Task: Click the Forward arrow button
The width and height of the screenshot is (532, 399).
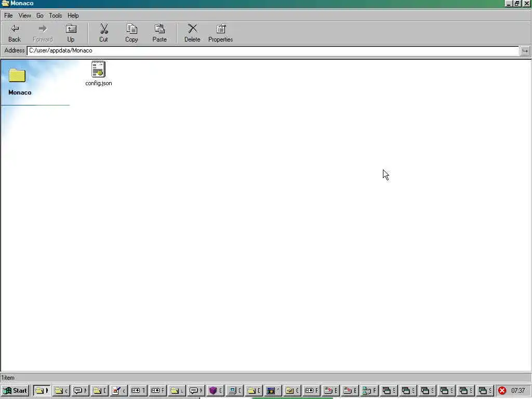Action: click(x=43, y=33)
